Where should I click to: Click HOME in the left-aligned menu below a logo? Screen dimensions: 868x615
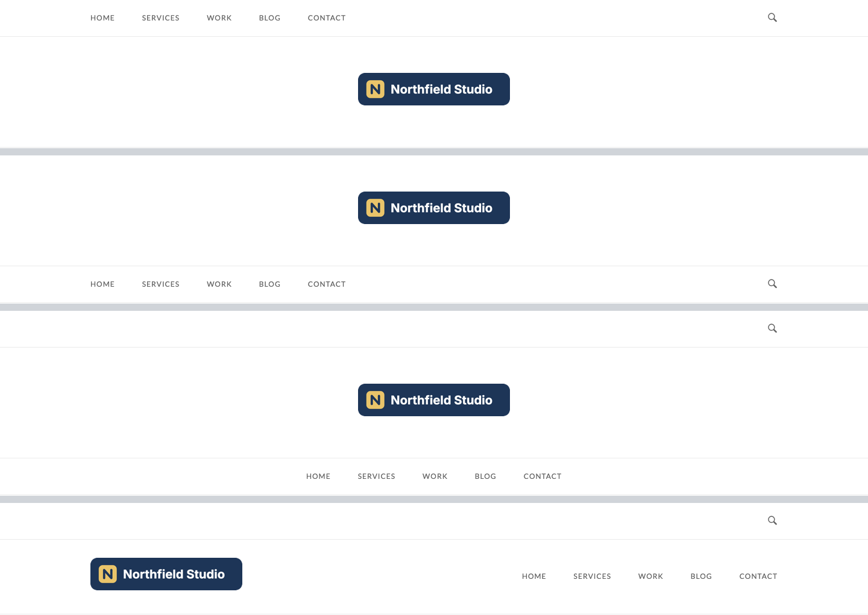tap(102, 284)
